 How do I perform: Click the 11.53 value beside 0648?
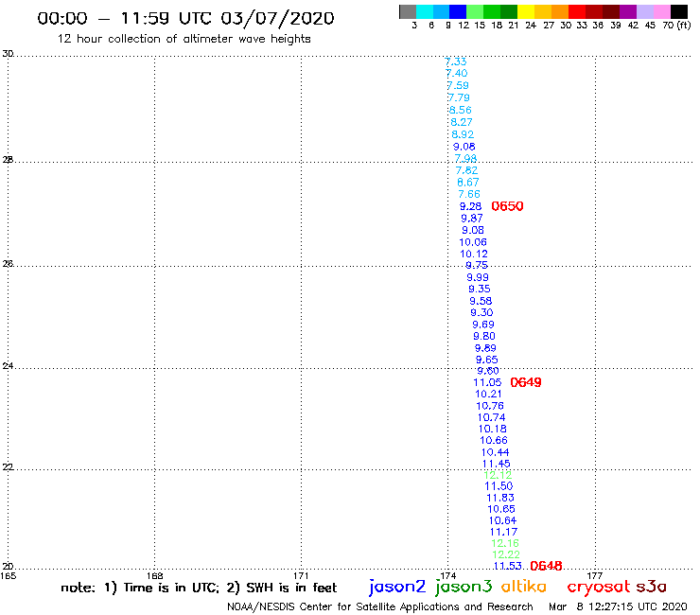point(508,566)
